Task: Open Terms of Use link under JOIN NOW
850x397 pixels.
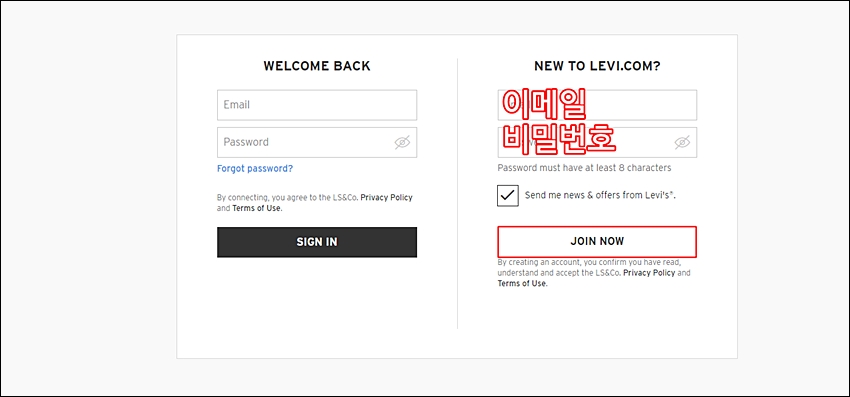Action: click(x=521, y=284)
